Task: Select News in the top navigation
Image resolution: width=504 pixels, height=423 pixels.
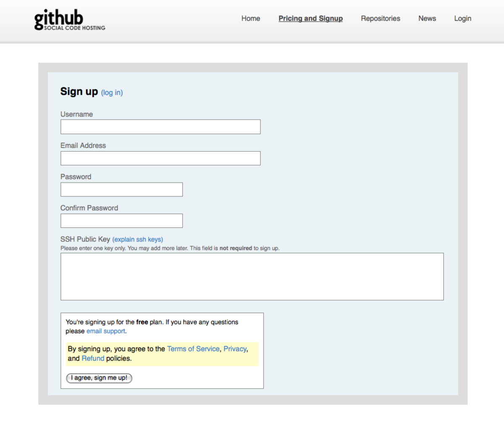Action: [427, 18]
